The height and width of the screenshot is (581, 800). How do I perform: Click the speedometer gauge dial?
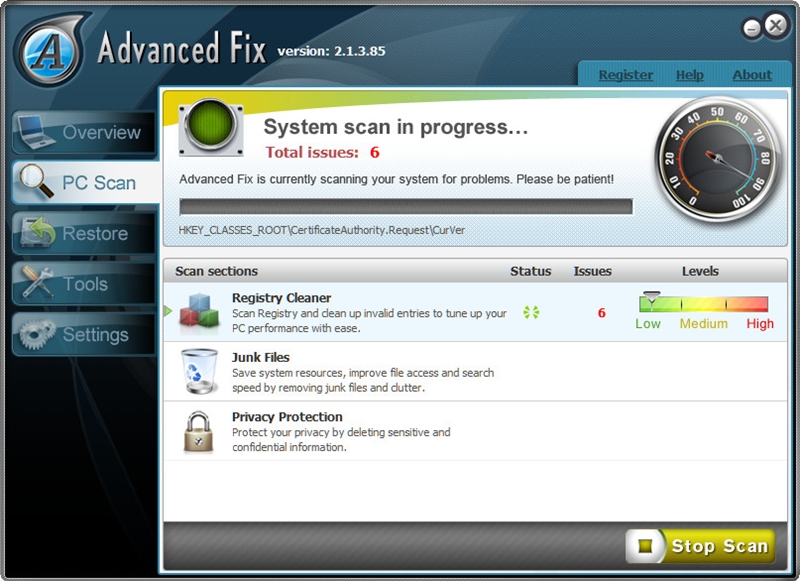click(x=718, y=159)
